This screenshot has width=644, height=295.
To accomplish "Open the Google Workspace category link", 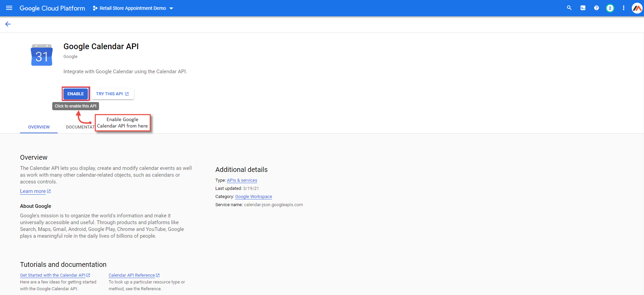I will click(253, 197).
